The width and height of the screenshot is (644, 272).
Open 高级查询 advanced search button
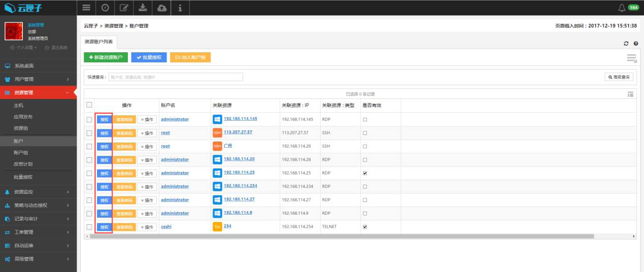(x=619, y=77)
